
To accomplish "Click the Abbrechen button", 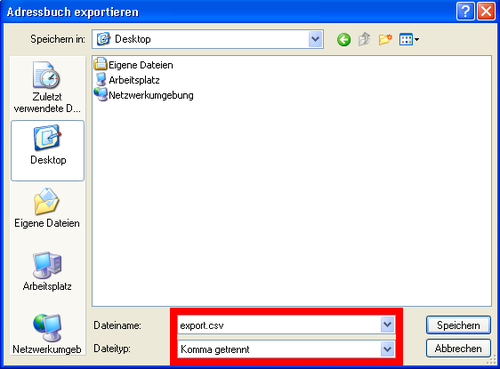I will click(458, 348).
